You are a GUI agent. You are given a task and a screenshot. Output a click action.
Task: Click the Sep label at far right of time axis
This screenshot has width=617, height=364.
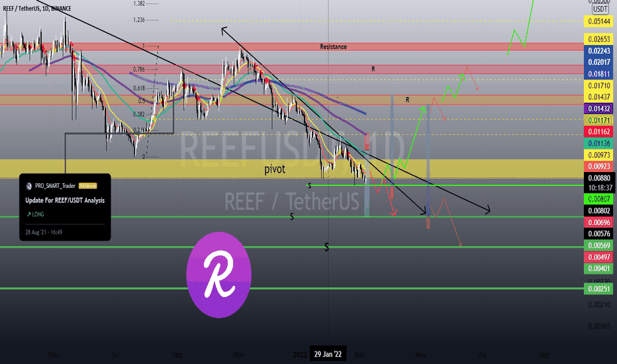544,355
